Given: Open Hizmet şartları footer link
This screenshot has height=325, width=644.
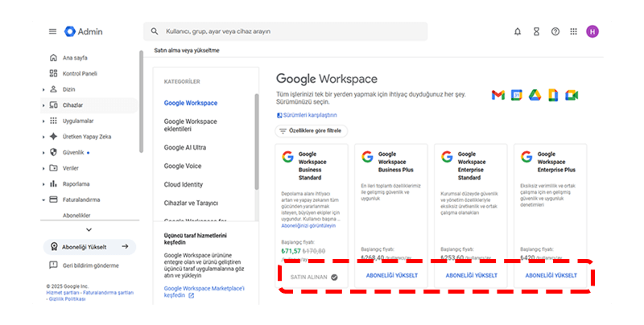Looking at the screenshot, I should [63, 293].
